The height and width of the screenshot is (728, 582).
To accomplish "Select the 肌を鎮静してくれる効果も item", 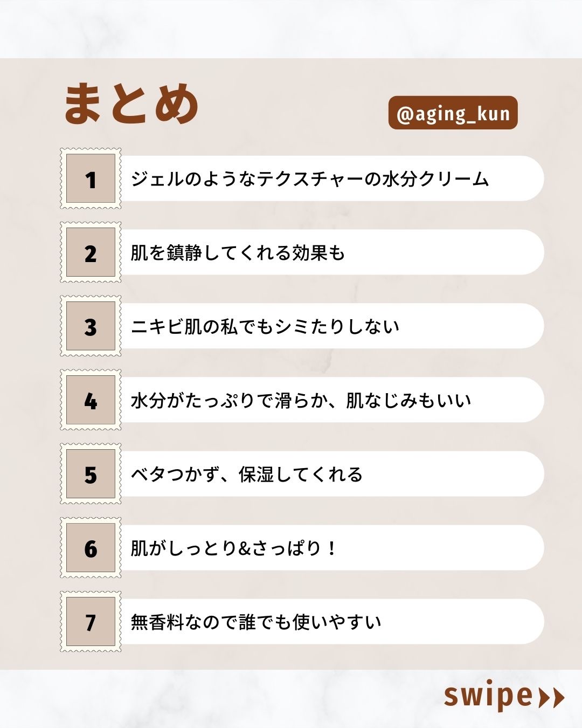I will point(238,252).
